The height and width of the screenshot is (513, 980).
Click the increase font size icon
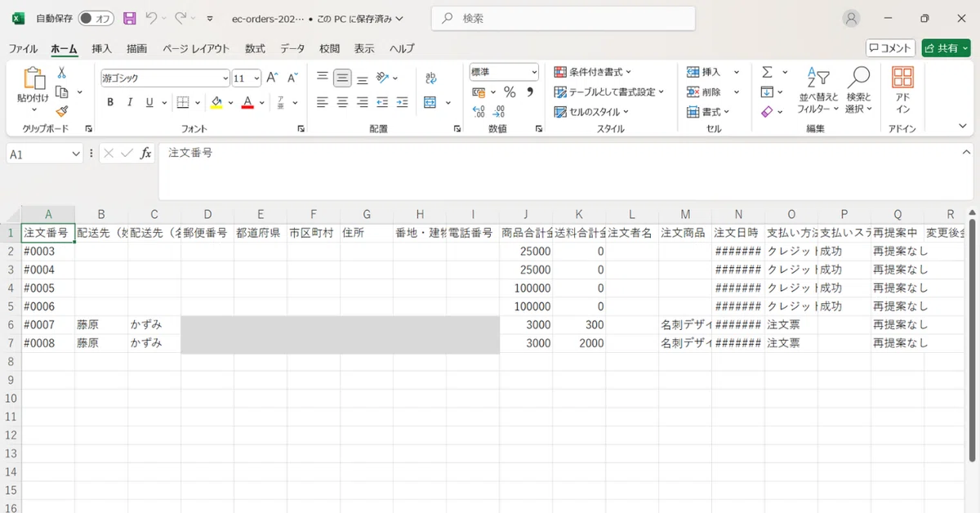coord(273,78)
